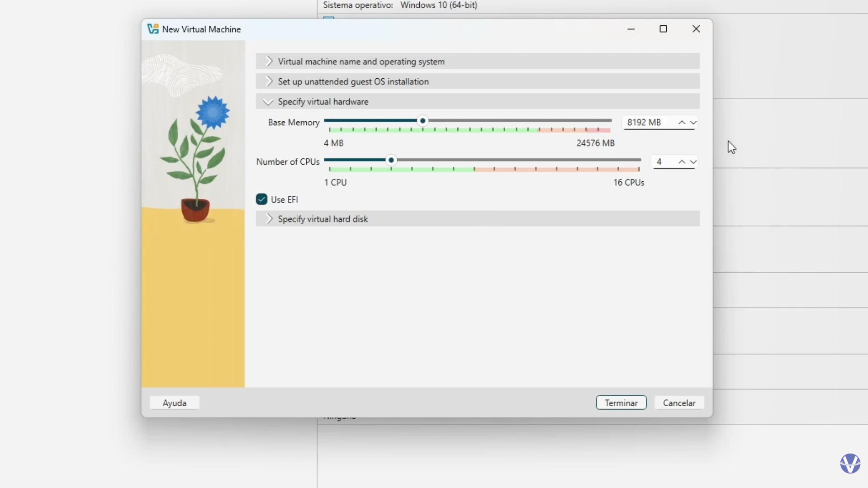Viewport: 868px width, 488px height.
Task: Click the Base Memory slider handle
Action: [x=422, y=121]
